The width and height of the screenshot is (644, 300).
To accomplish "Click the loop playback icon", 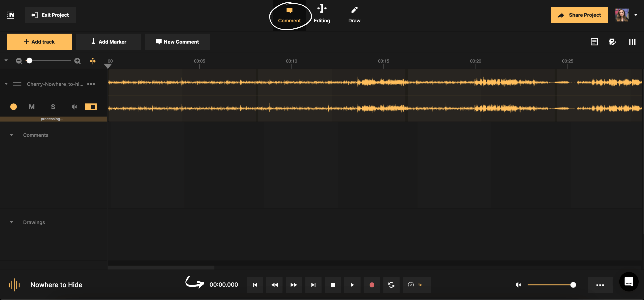I will click(391, 285).
